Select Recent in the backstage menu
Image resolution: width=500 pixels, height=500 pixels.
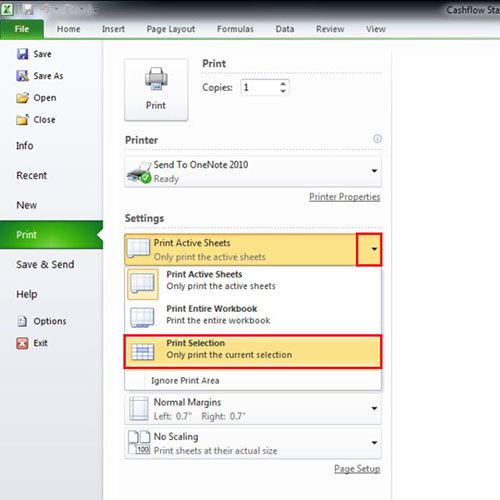32,175
